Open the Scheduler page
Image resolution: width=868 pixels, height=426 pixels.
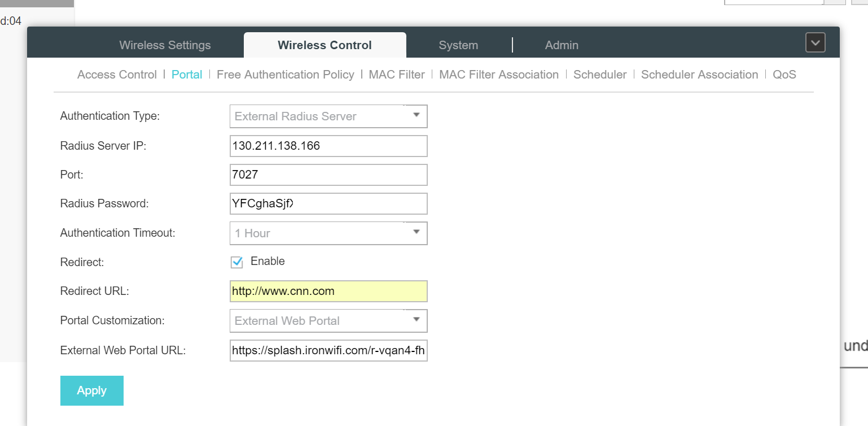tap(600, 74)
